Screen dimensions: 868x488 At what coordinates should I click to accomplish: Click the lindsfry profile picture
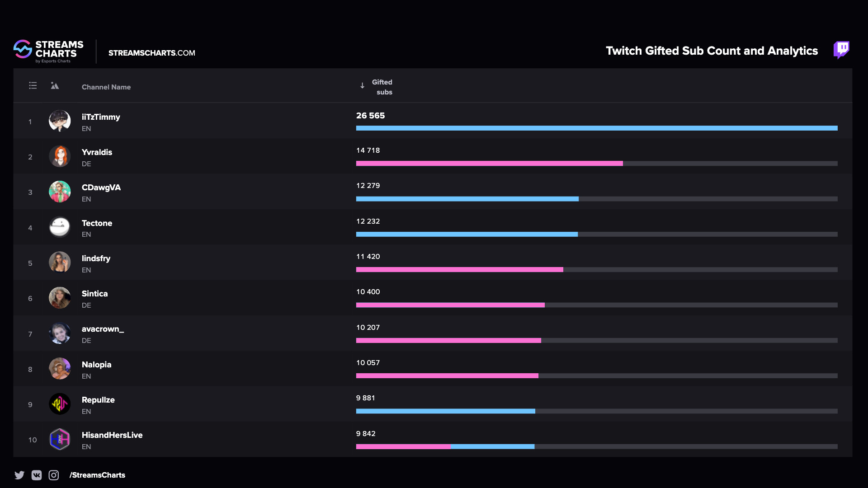pyautogui.click(x=60, y=263)
